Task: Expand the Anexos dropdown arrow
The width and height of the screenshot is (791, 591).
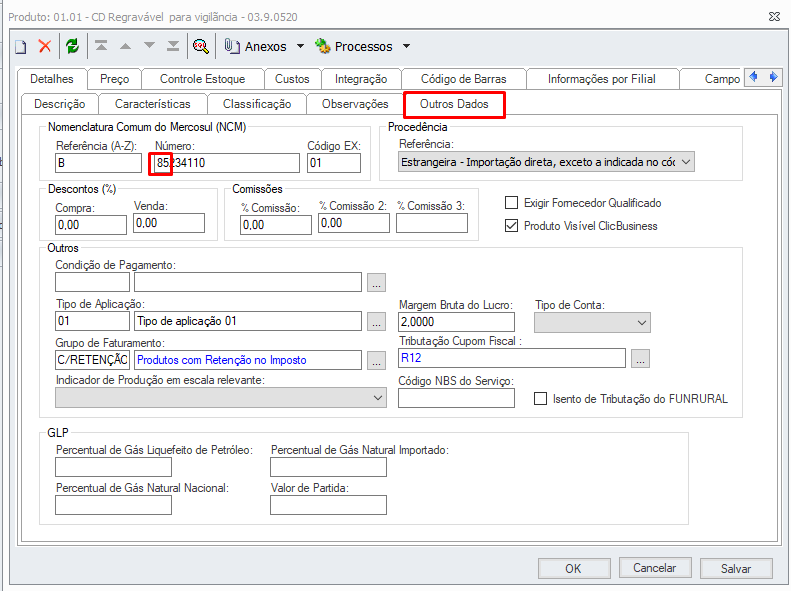Action: pyautogui.click(x=300, y=46)
